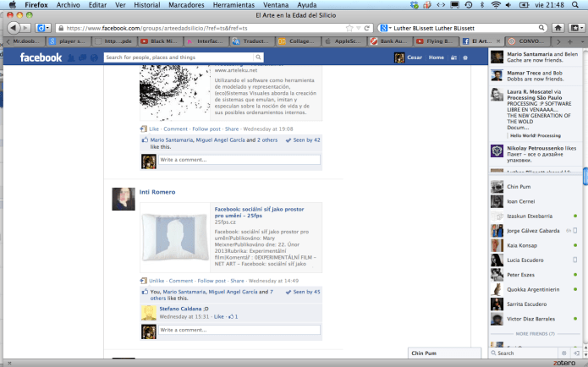Click the Home link in Facebook header
The image size is (588, 367).
coord(436,58)
